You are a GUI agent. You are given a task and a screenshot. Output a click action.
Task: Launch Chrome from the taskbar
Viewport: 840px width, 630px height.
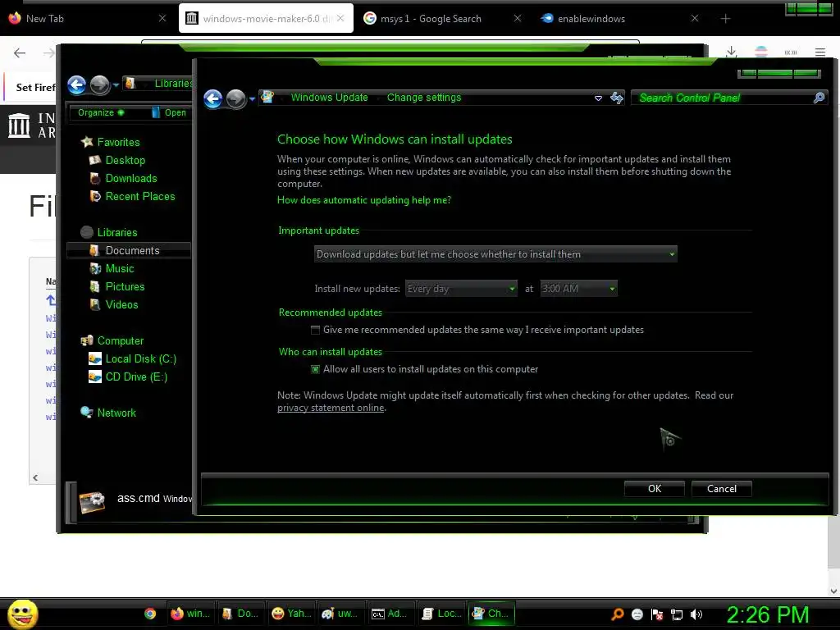150,614
